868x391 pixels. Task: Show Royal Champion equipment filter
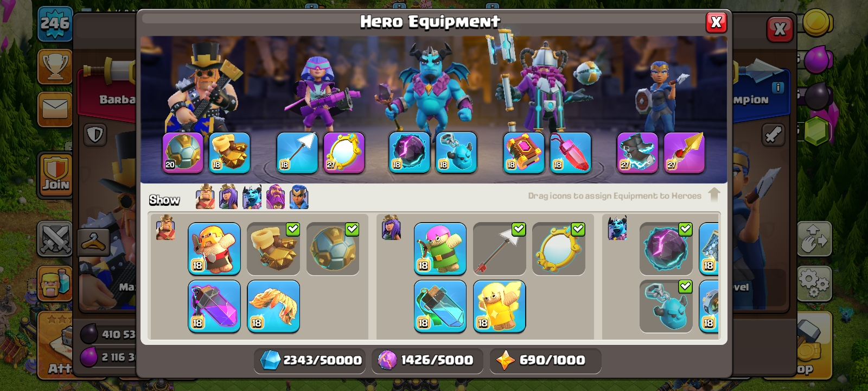point(299,197)
